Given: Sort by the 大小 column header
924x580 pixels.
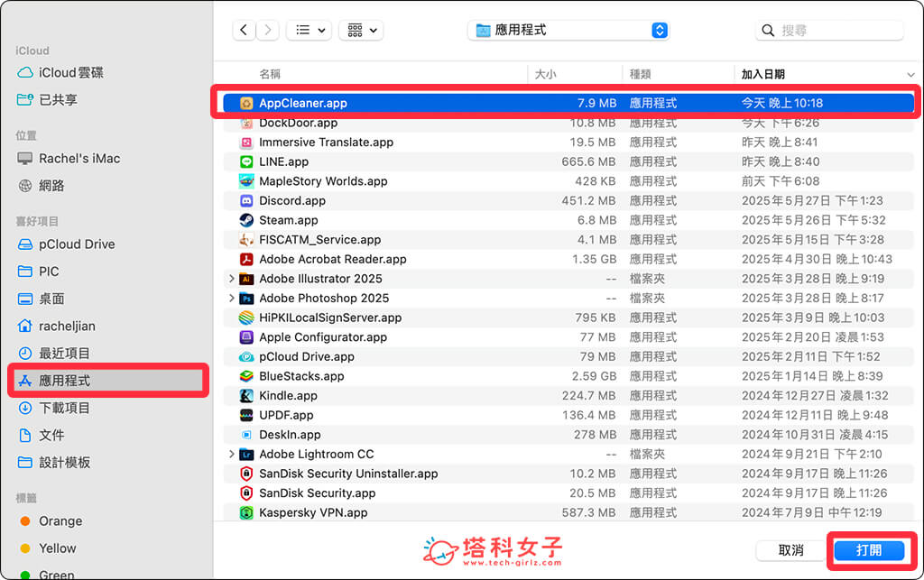Looking at the screenshot, I should pos(545,74).
